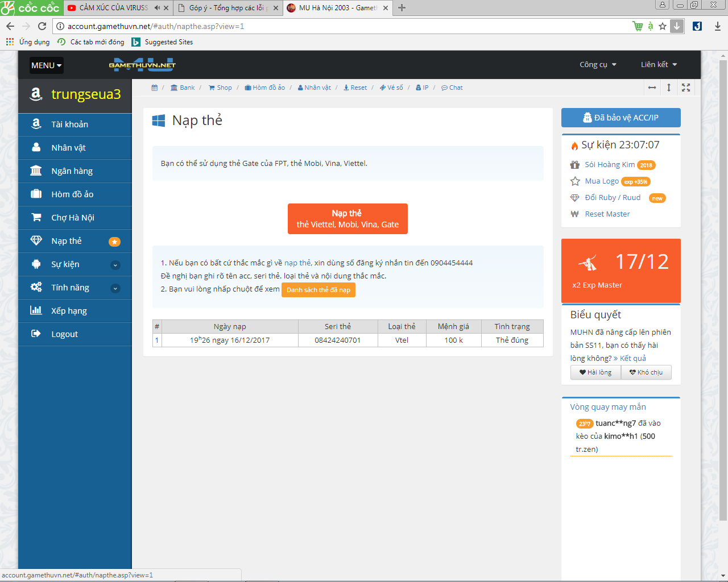728x582 pixels.
Task: Open the Reset Master event link
Action: 607,214
